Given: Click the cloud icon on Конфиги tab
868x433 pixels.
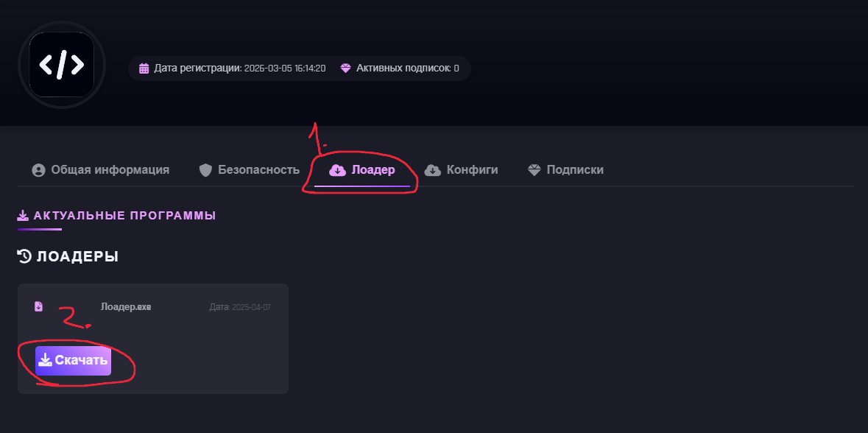Looking at the screenshot, I should pos(433,170).
